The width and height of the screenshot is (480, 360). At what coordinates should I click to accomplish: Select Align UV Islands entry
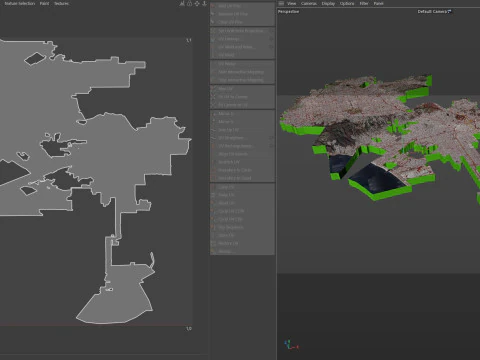(x=242, y=154)
